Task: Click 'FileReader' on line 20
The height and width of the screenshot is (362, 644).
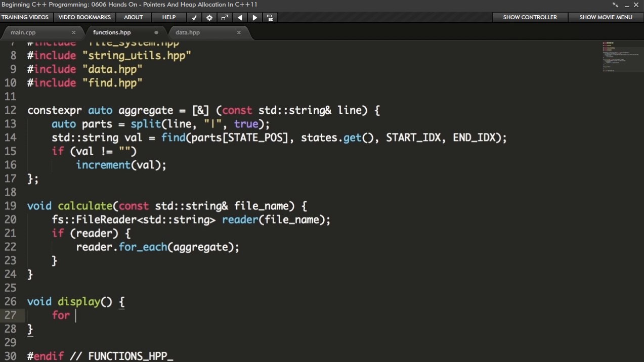Action: pyautogui.click(x=106, y=219)
